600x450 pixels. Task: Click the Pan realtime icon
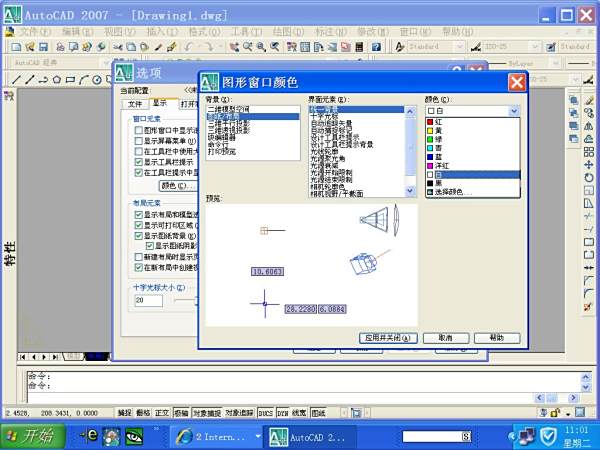(x=234, y=47)
